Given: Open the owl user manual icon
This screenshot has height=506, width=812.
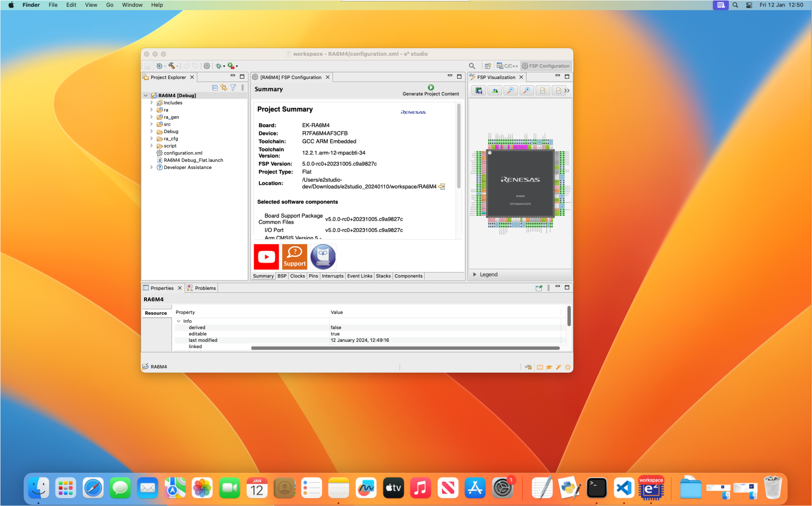Looking at the screenshot, I should click(323, 257).
